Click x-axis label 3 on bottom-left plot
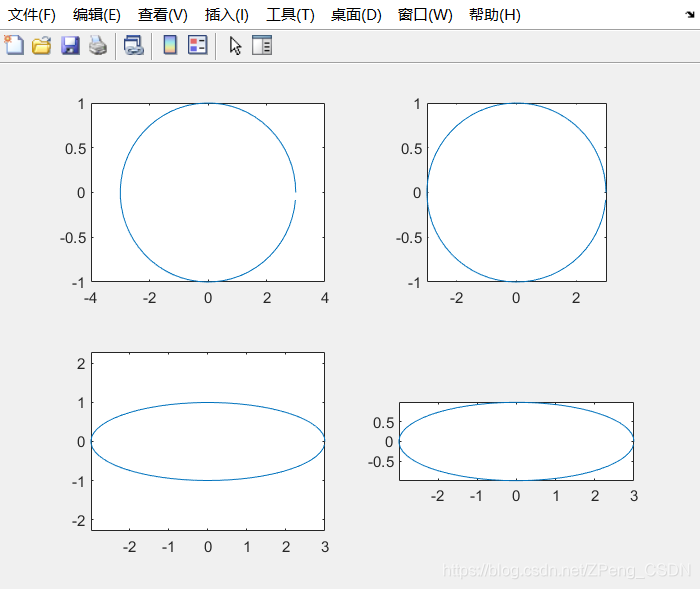This screenshot has width=700, height=589. (325, 547)
